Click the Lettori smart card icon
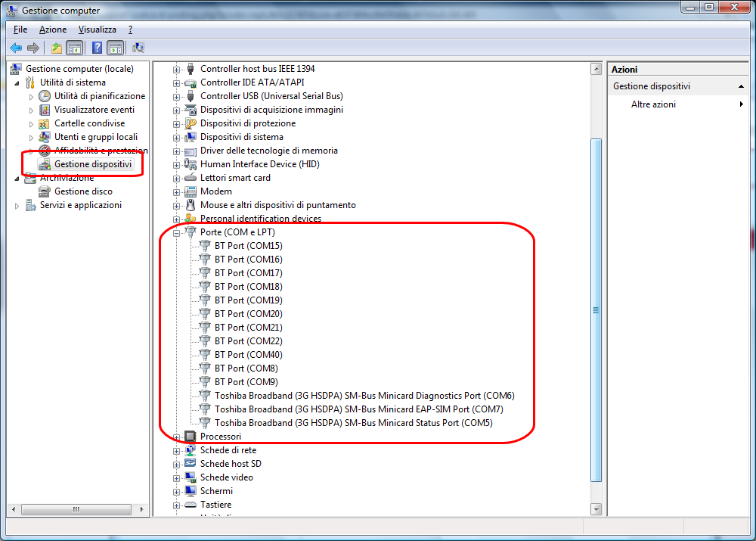 pyautogui.click(x=191, y=178)
